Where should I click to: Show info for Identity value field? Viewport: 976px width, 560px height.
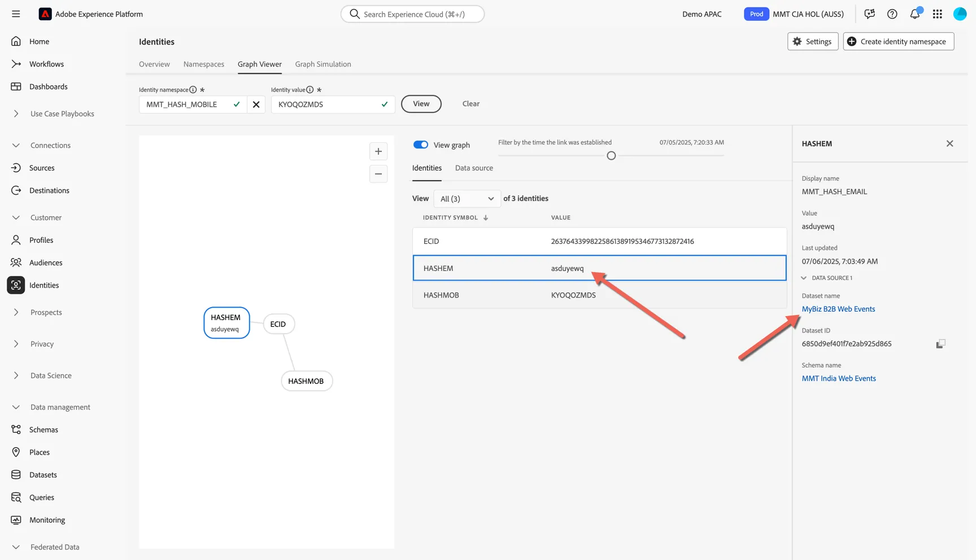[310, 90]
